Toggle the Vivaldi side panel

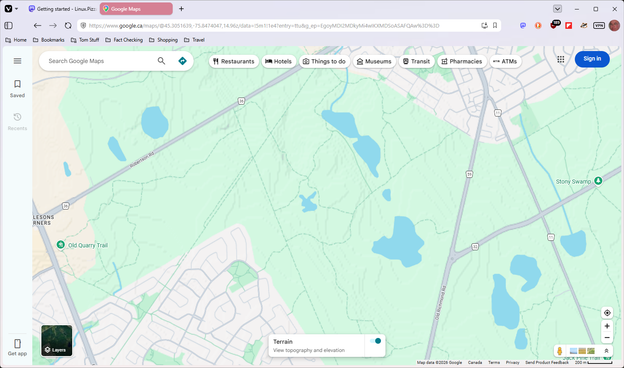point(8,25)
